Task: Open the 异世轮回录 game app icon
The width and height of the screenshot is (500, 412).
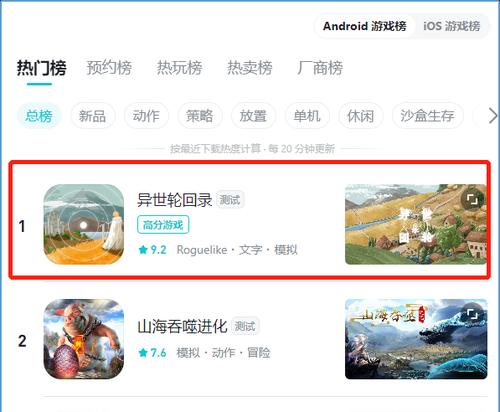Action: coord(84,224)
